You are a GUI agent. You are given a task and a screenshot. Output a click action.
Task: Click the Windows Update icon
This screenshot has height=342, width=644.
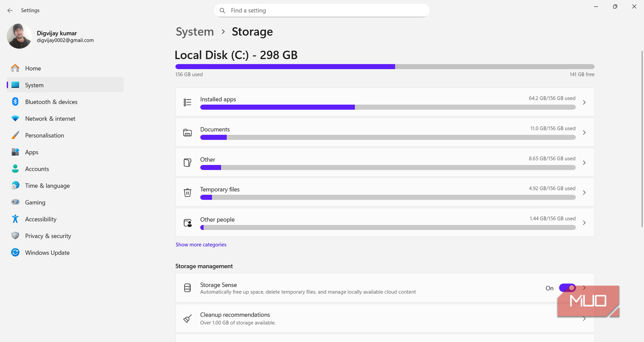point(15,252)
